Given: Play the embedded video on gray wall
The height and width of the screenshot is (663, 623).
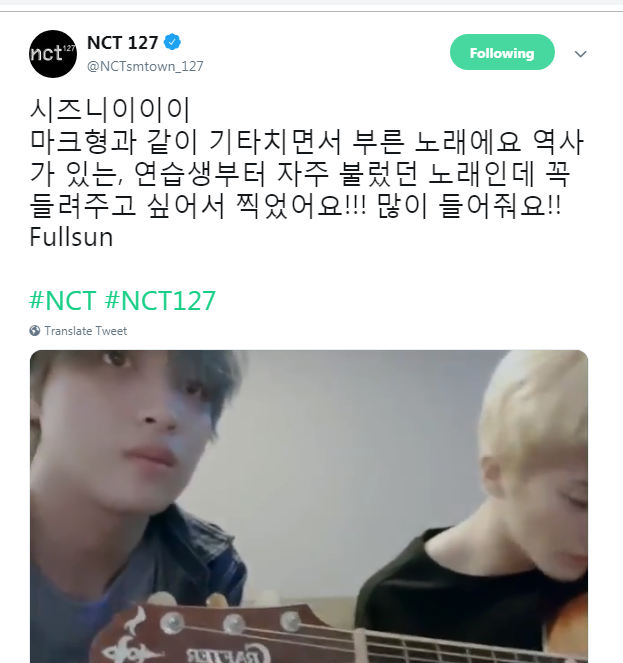Looking at the screenshot, I should click(309, 506).
